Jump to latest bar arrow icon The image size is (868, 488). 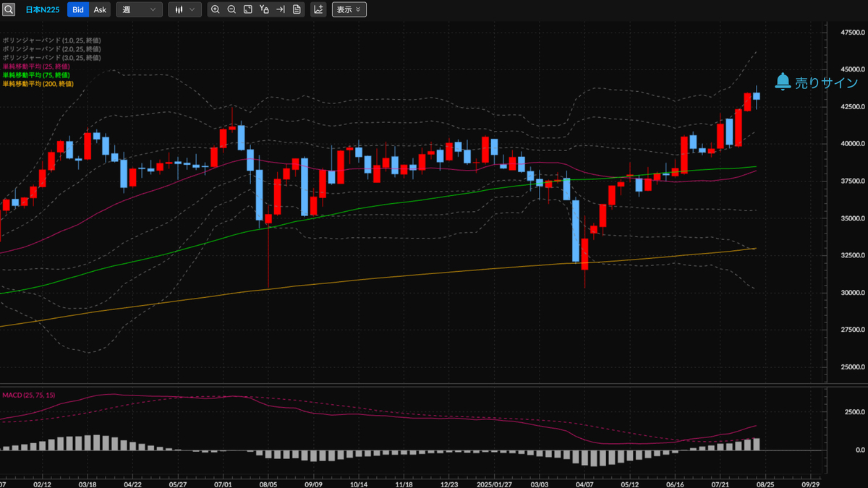[281, 9]
